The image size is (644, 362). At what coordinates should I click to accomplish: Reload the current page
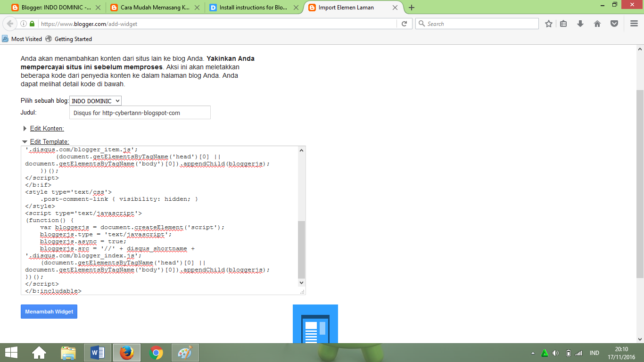point(404,24)
